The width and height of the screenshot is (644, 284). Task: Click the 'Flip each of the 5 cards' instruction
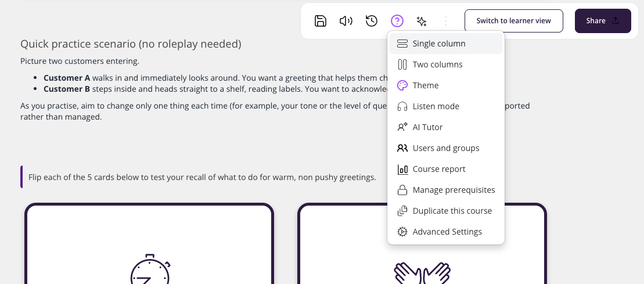(x=202, y=178)
